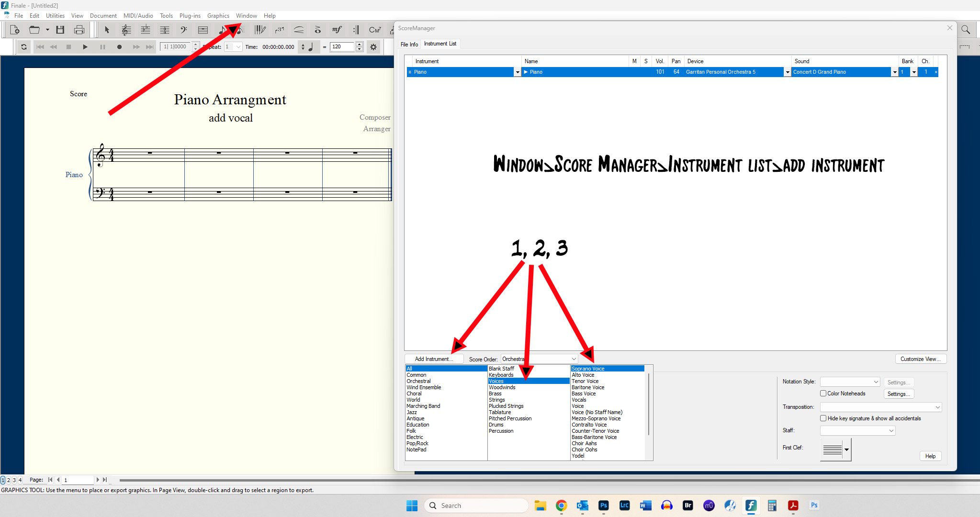Select the Clef tool
Screen dimensions: 980x517
(183, 30)
